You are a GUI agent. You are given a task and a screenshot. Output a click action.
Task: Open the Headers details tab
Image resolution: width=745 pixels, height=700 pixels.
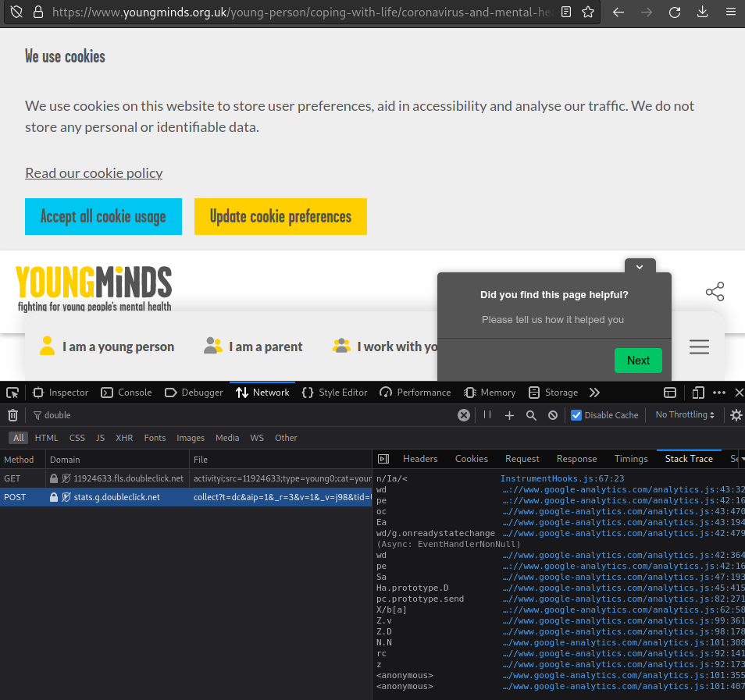tap(420, 459)
